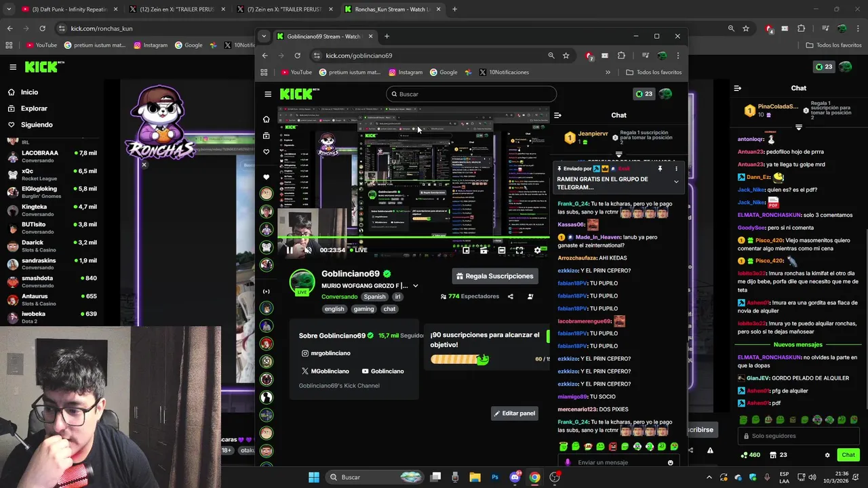Image resolution: width=868 pixels, height=488 pixels.
Task: Unmute the stream volume icon
Action: 307,250
